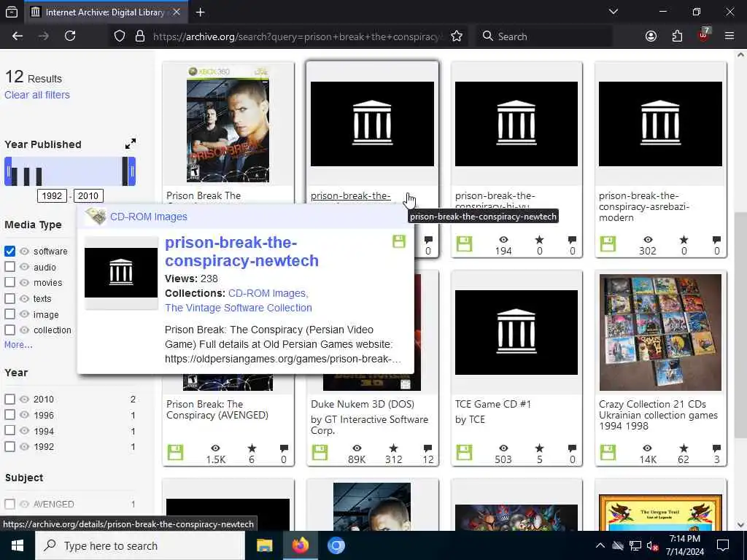
Task: Click reviews bubble on Crazy Collection card
Action: click(x=716, y=448)
